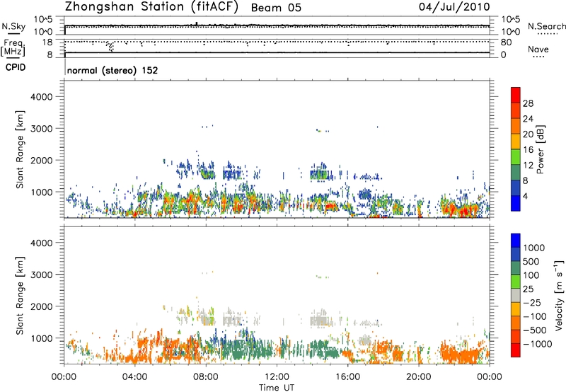Screen dimensions: 566x392
Task: Pick the light green segment of Velocity colorbar
Action: click(x=516, y=282)
